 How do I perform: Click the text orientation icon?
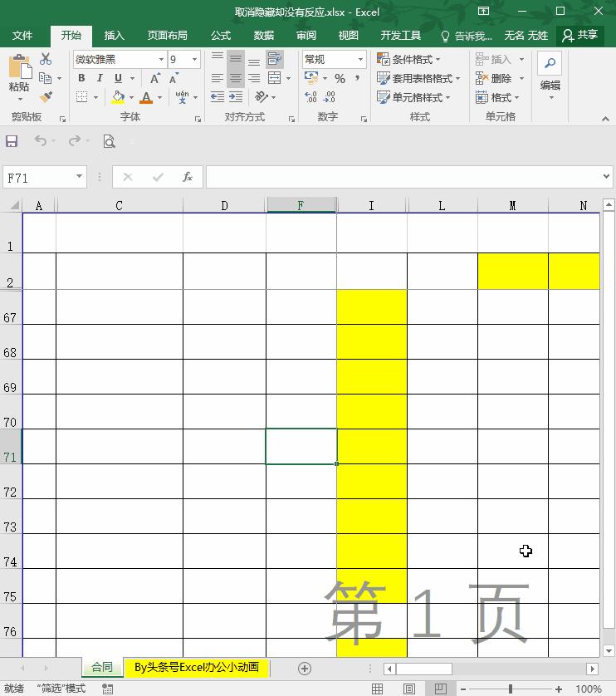click(262, 97)
